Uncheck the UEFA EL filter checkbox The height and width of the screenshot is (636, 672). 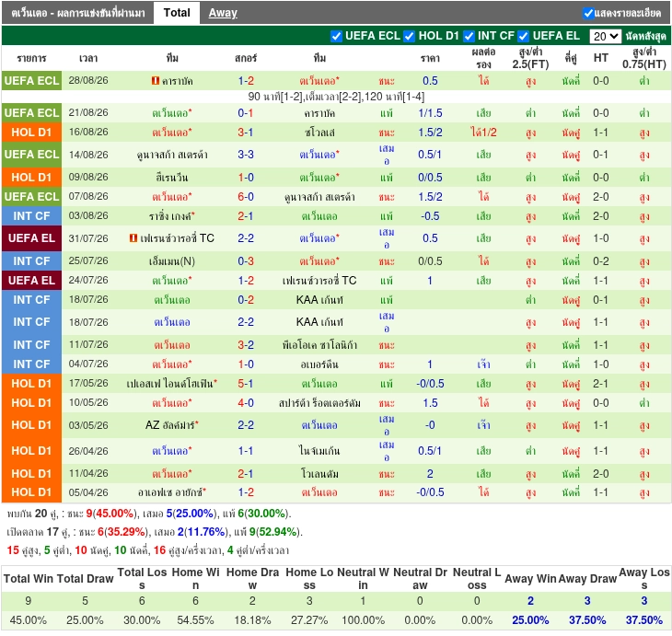click(x=523, y=37)
